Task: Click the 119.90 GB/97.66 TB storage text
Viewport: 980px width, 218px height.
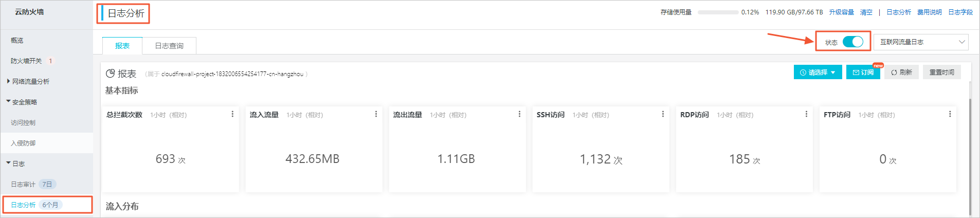Action: [x=794, y=12]
